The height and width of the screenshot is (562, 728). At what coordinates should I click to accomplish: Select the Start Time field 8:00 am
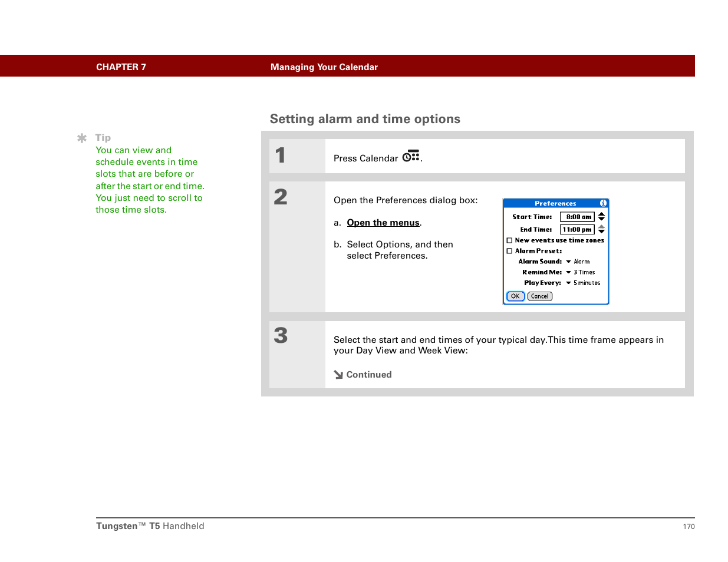(x=577, y=217)
